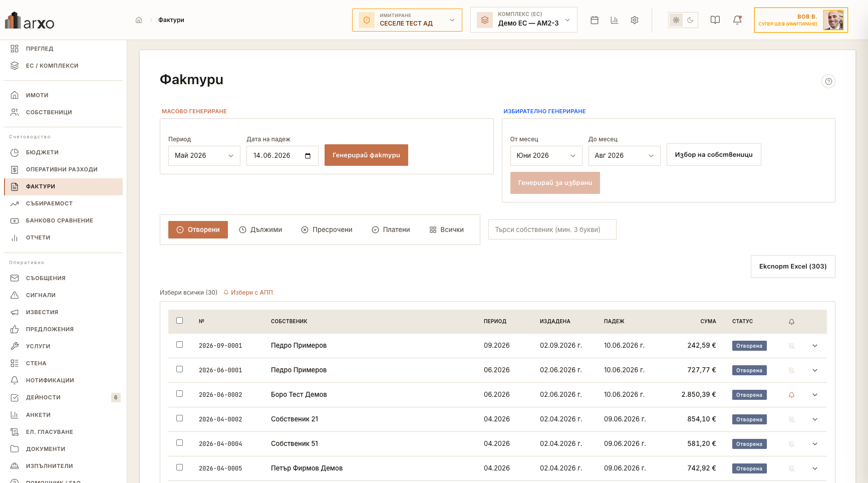
Task: Click bell icon in table header
Action: click(791, 322)
